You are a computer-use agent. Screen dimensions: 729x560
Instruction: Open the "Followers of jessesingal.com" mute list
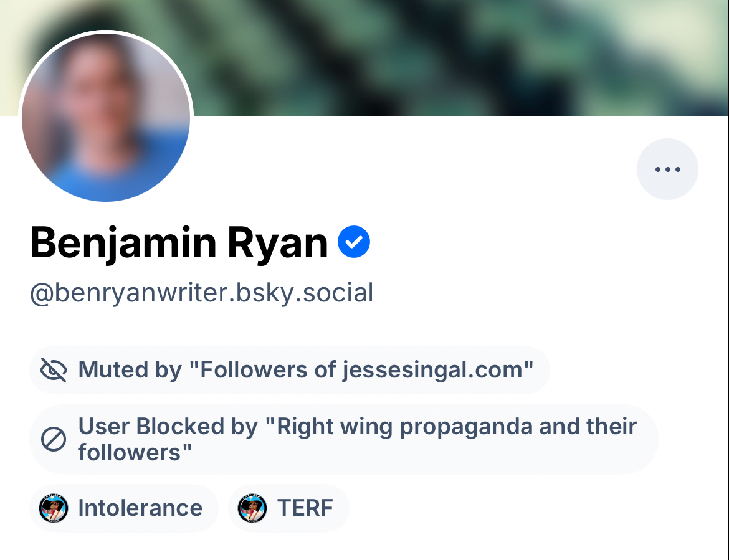point(361,370)
